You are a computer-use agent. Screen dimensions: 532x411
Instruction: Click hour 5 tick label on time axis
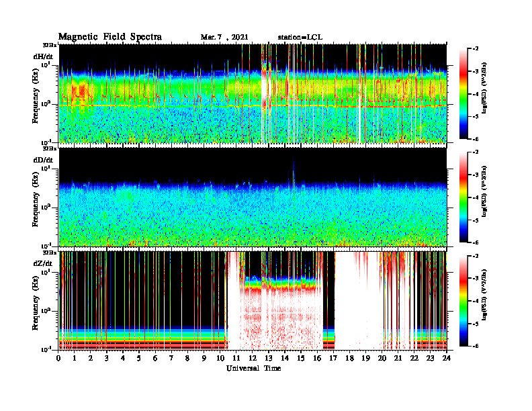point(139,358)
